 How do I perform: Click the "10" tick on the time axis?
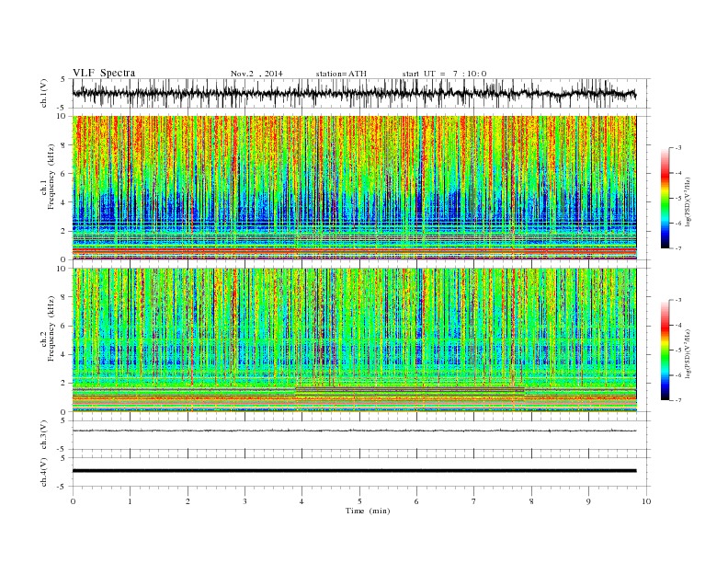click(x=646, y=501)
